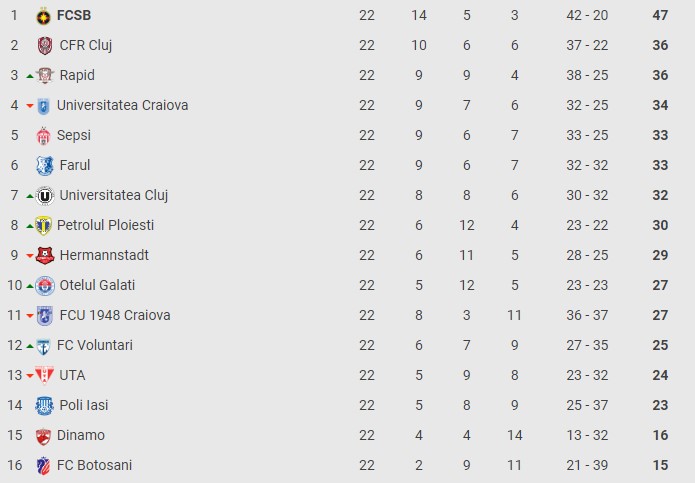Select the Rapid team logo

coord(45,75)
